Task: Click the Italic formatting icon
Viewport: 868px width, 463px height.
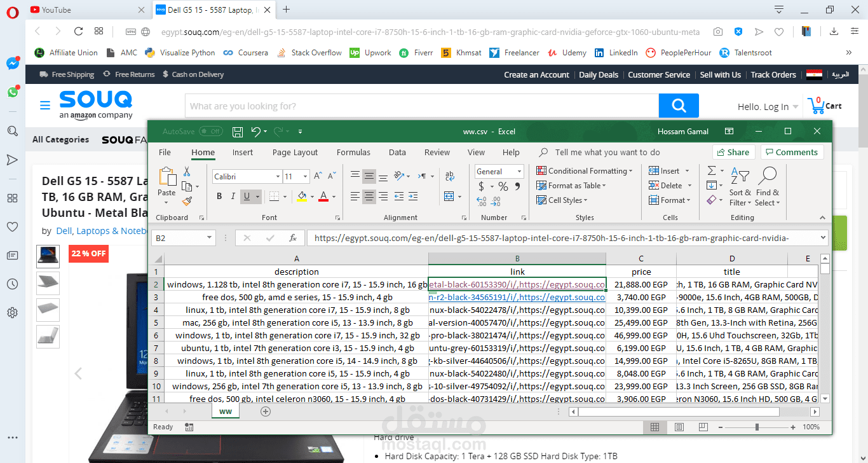Action: [x=233, y=197]
